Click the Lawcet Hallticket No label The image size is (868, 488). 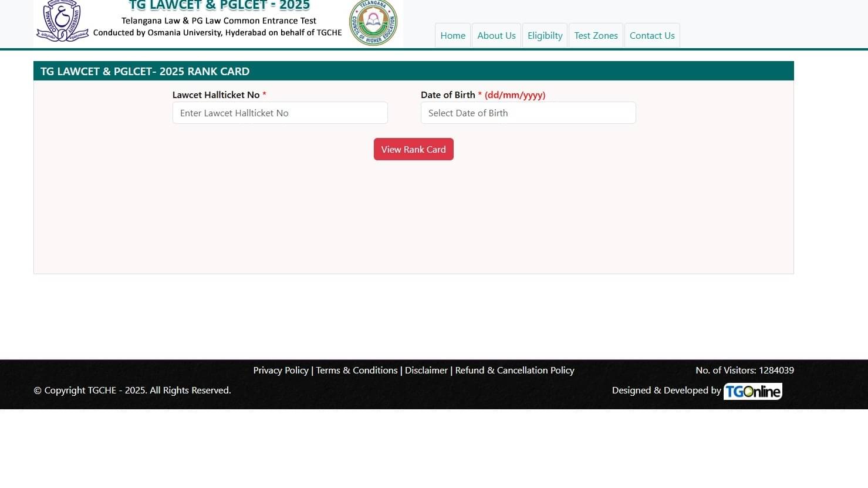pos(216,95)
